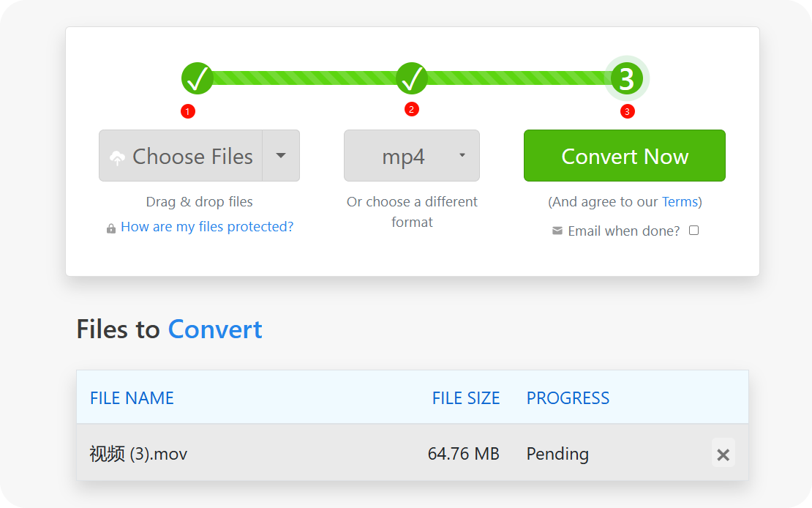Viewport: 812px width, 508px height.
Task: Click the FILE NAME column header
Action: (132, 398)
